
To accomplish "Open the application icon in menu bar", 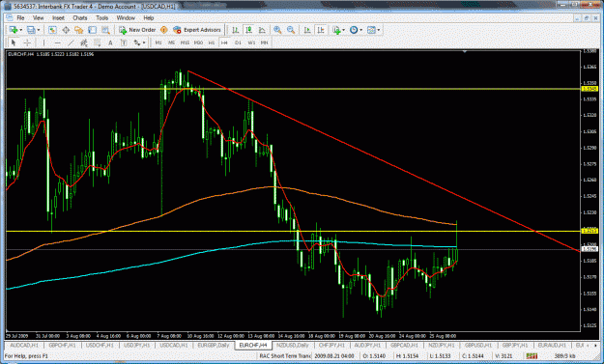I will (10, 18).
